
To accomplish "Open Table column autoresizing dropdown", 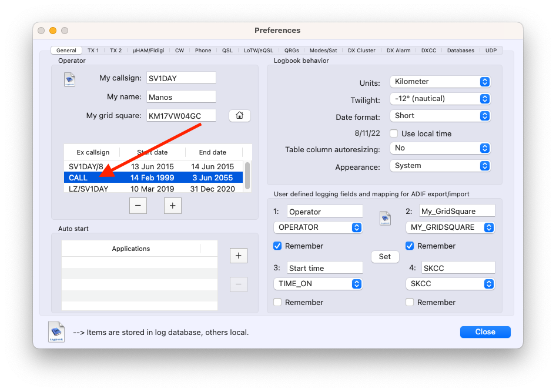I will click(x=440, y=148).
